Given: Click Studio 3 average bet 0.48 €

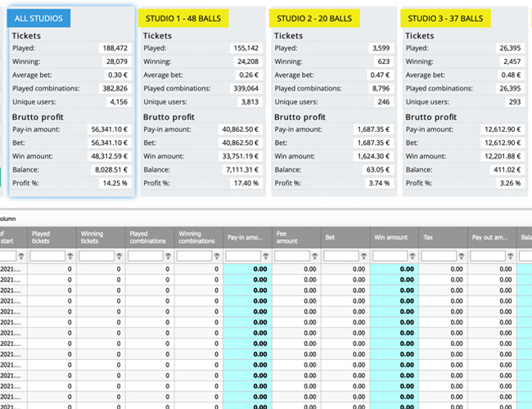Looking at the screenshot, I should pos(511,75).
